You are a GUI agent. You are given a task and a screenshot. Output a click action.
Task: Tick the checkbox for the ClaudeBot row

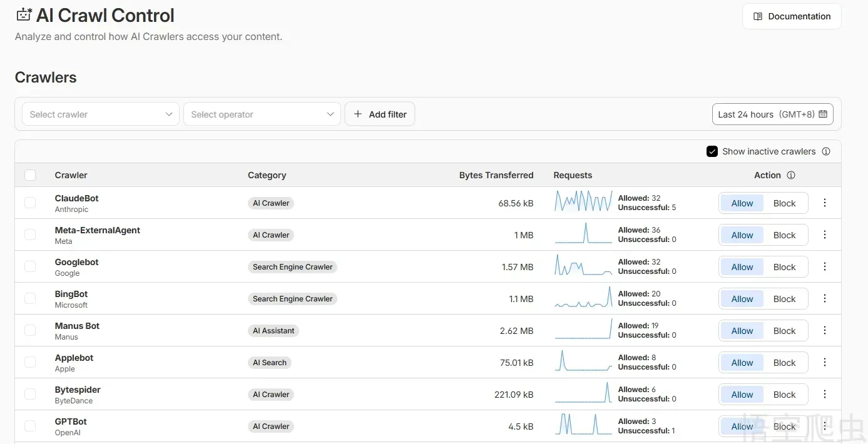click(x=30, y=203)
